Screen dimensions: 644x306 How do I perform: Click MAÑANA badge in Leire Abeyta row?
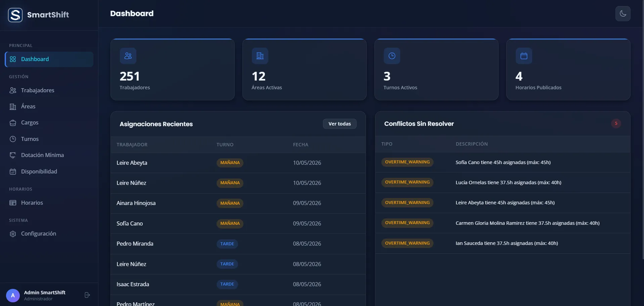[x=230, y=163]
